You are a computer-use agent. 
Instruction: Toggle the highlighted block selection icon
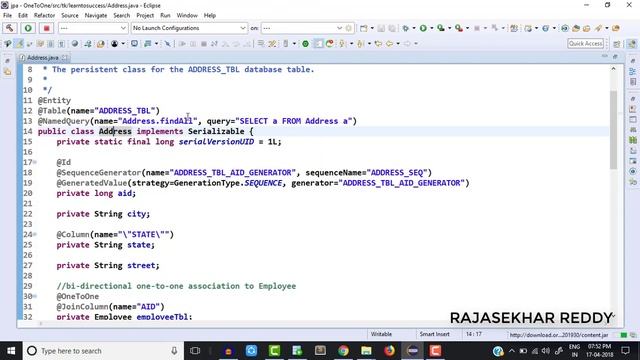(x=318, y=44)
